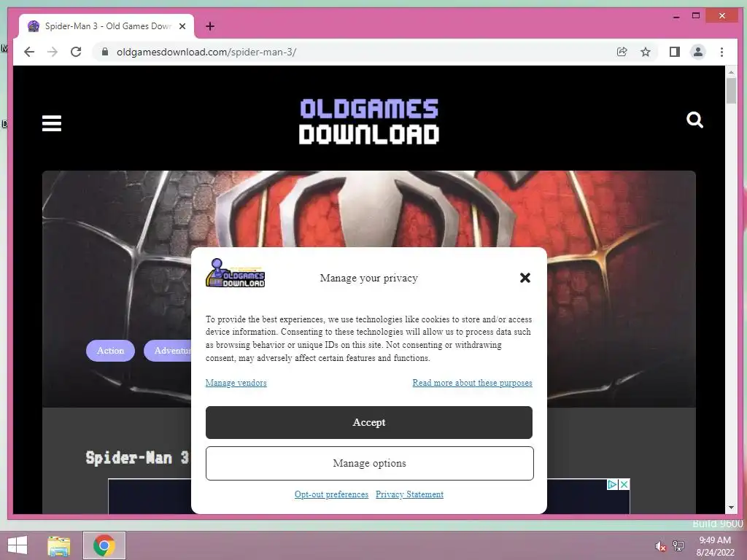Close the Spider-Man 3 browser tab
Image resolution: width=747 pixels, height=560 pixels.
182,26
